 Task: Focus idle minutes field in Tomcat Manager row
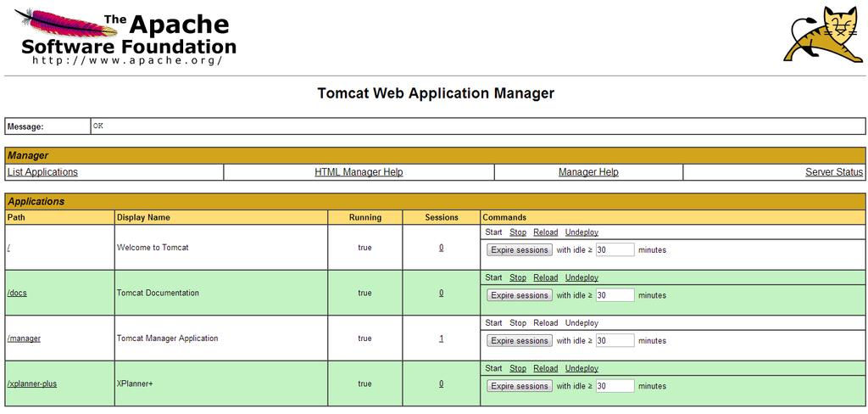(x=615, y=341)
